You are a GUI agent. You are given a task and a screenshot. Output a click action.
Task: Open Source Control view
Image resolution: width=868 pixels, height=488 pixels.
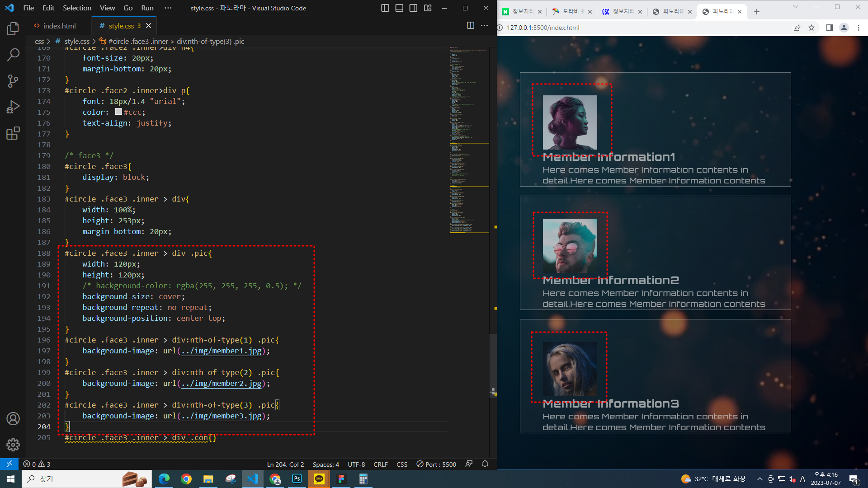[x=13, y=81]
